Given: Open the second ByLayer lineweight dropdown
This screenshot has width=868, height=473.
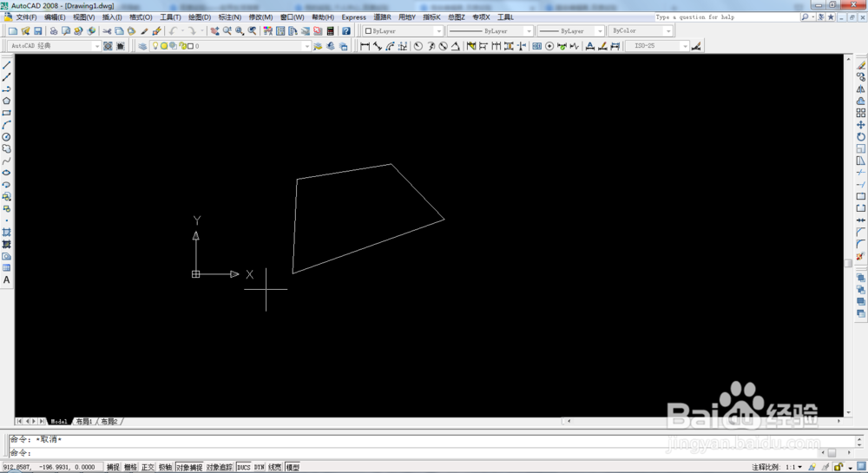Looking at the screenshot, I should [571, 31].
